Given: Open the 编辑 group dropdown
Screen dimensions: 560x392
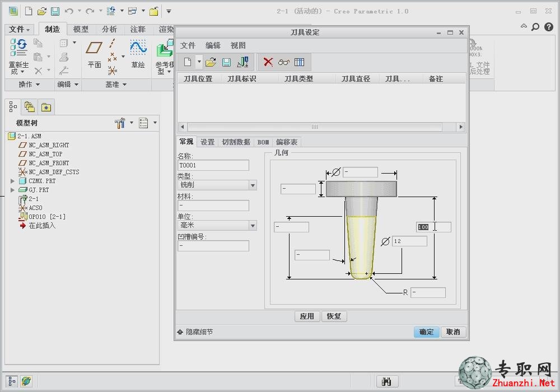Looking at the screenshot, I should [68, 85].
